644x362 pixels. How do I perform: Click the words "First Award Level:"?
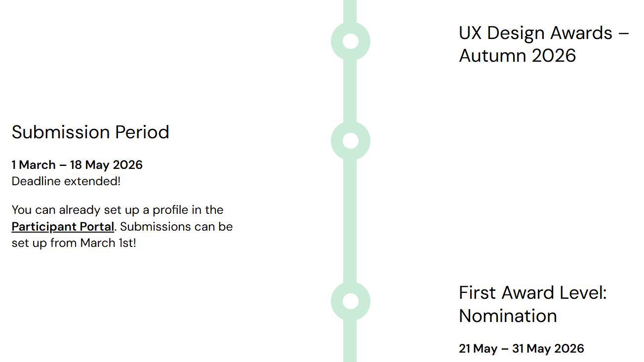point(533,293)
